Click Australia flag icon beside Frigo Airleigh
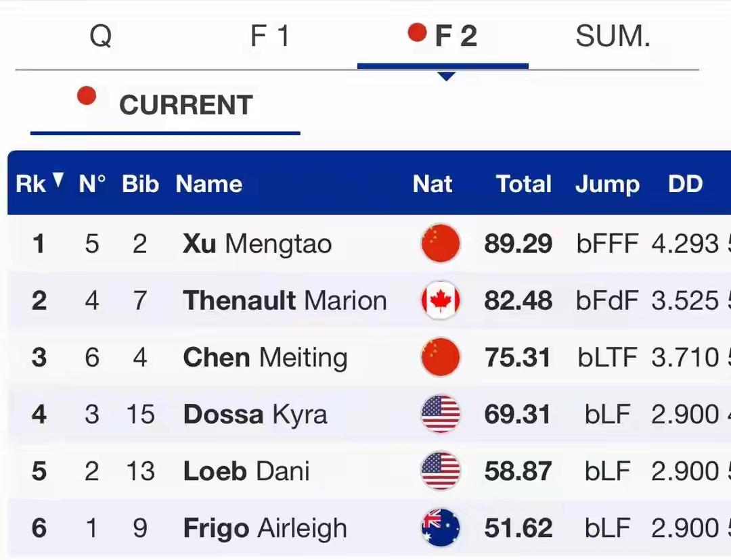 click(441, 528)
